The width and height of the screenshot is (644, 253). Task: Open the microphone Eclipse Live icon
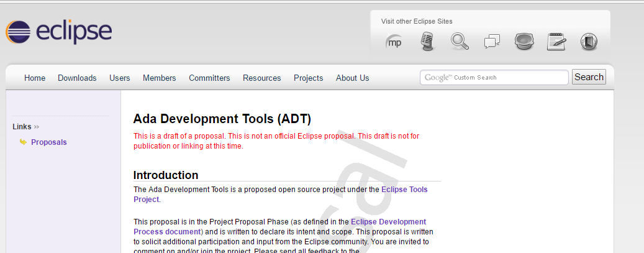(x=427, y=42)
